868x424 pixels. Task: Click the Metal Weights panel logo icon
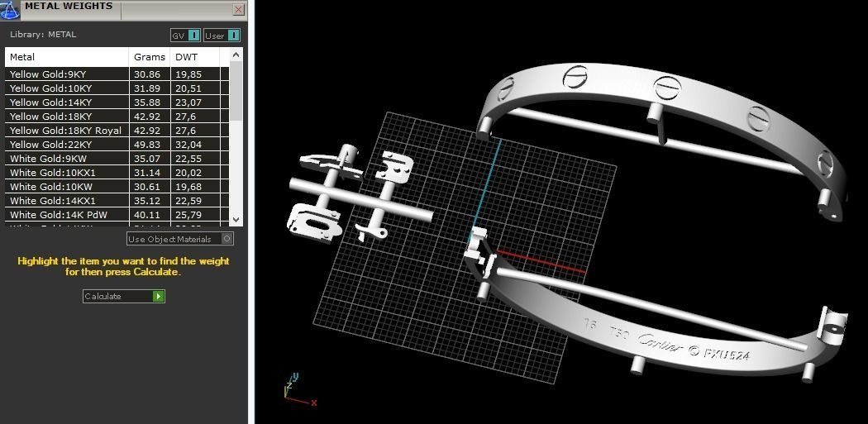[11, 9]
